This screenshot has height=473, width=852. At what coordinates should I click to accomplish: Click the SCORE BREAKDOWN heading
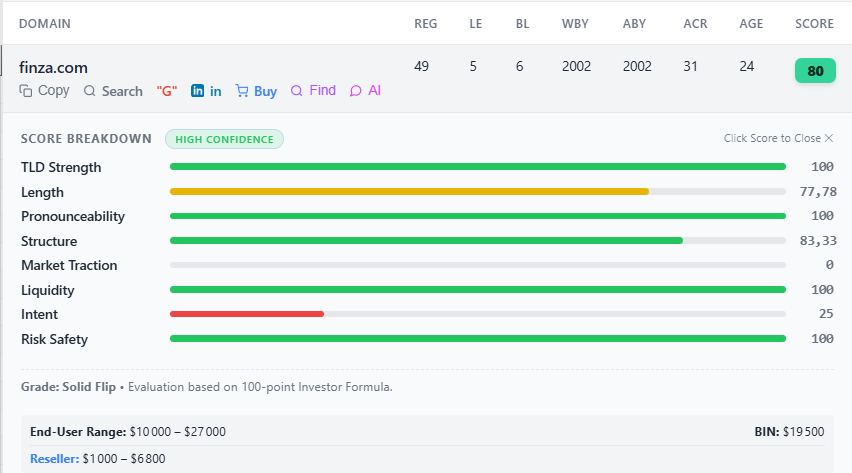click(86, 139)
